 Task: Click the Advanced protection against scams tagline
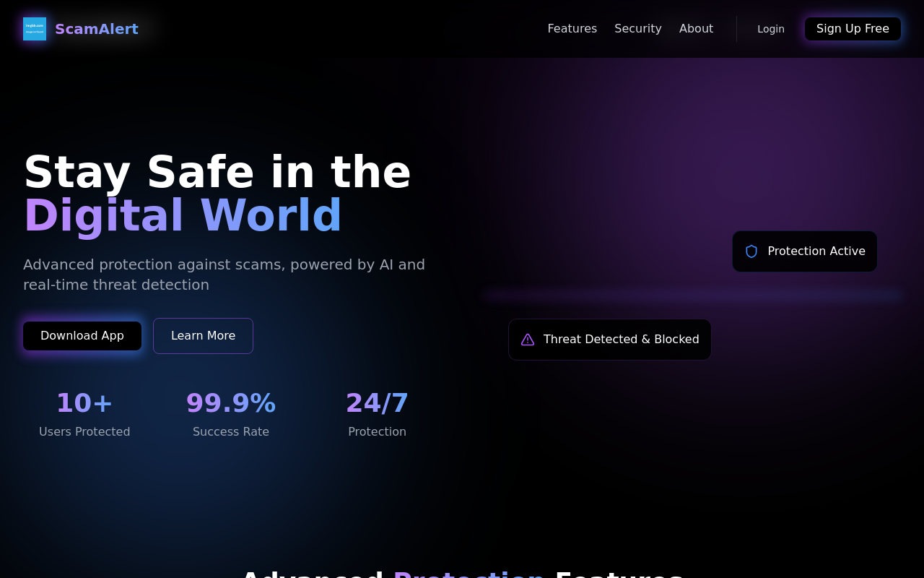click(224, 275)
